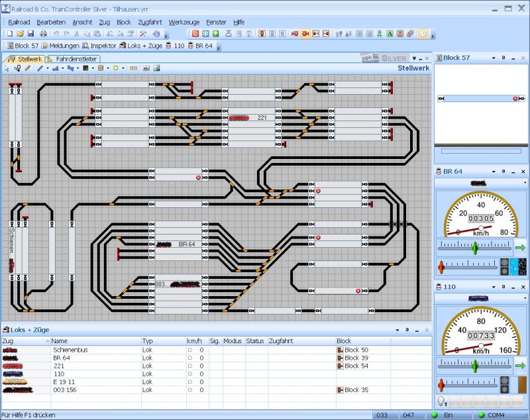The image size is (530, 420).
Task: Open the Block 57 panel options dropdown
Action: [494, 58]
